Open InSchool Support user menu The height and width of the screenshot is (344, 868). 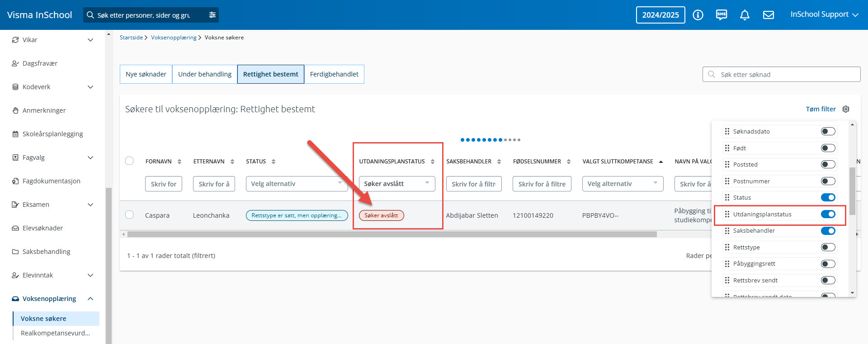pyautogui.click(x=824, y=14)
